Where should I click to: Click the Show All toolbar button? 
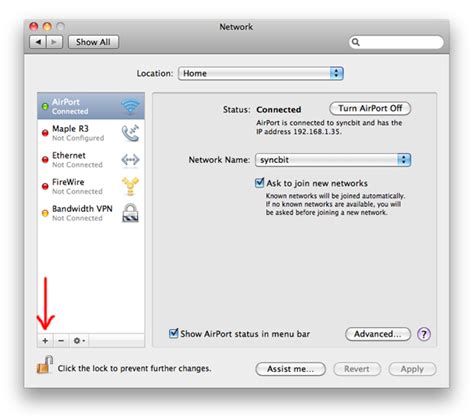pyautogui.click(x=93, y=42)
